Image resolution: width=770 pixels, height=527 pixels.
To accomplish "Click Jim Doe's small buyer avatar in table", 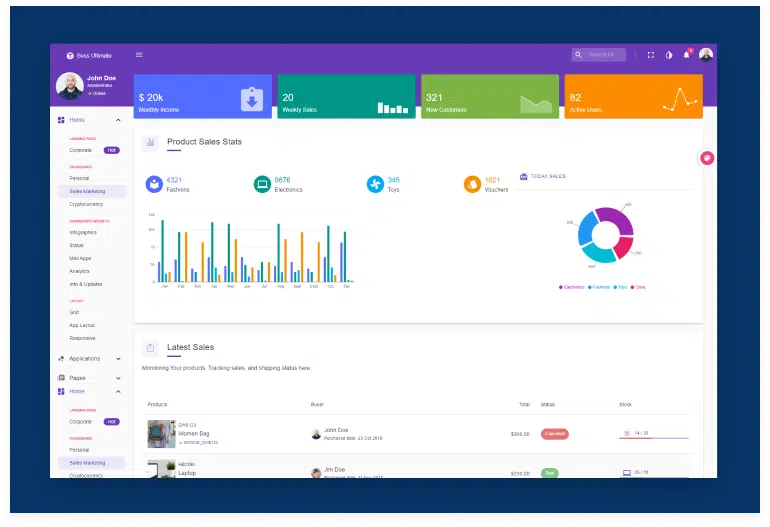I will click(x=316, y=473).
